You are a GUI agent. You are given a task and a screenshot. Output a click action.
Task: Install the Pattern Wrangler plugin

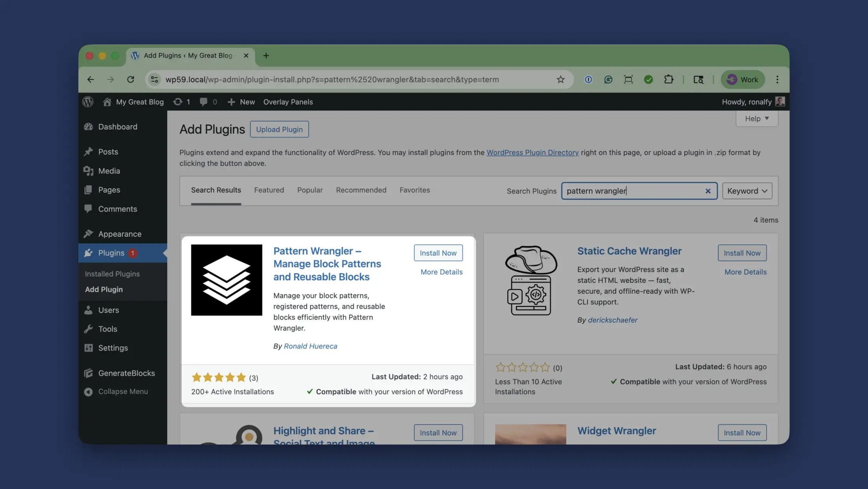(x=438, y=253)
